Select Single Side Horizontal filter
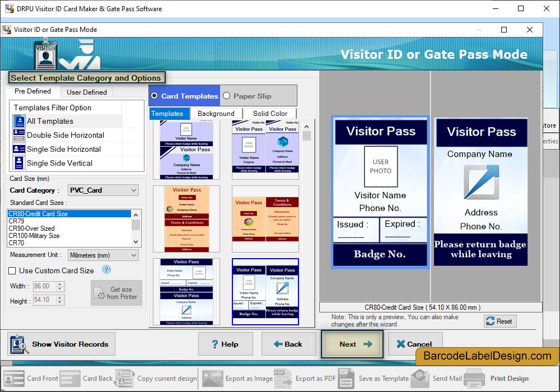 67,149
